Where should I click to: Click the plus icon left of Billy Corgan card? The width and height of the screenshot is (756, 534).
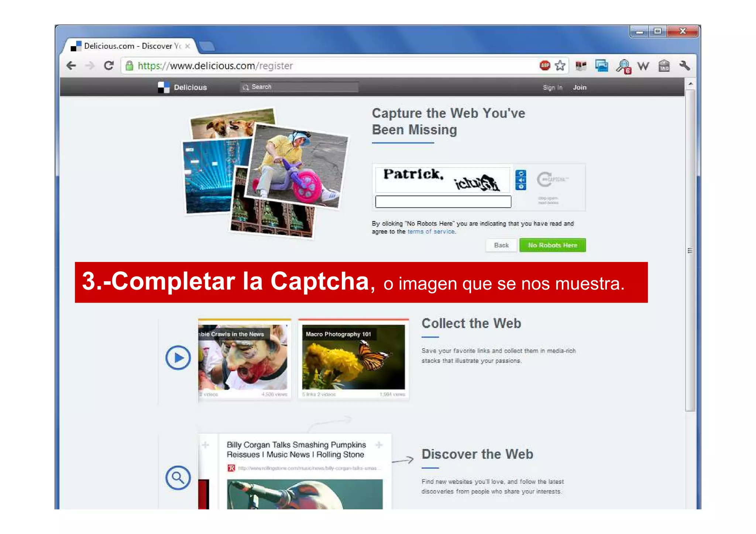coord(205,445)
